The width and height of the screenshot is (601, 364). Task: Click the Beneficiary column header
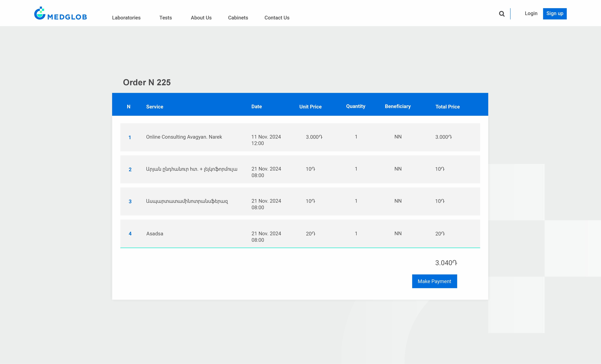point(398,107)
